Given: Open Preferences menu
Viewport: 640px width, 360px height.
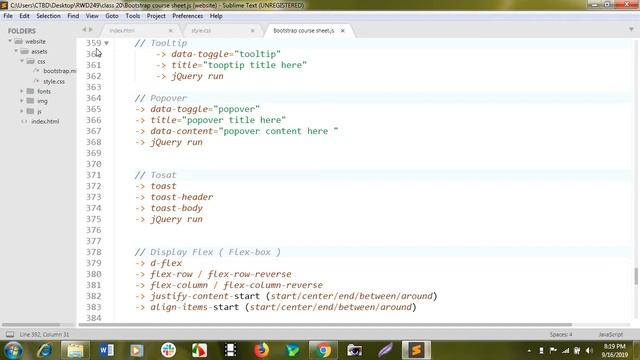Looking at the screenshot, I should pos(187,16).
